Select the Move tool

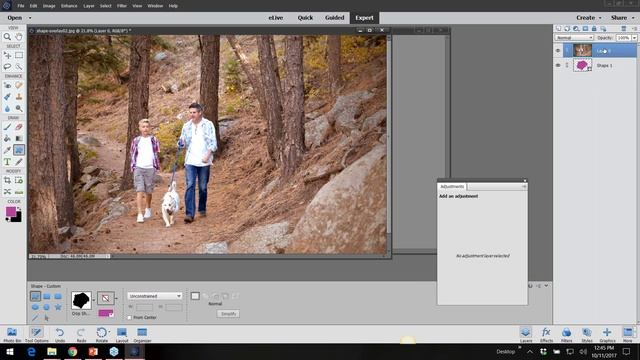click(x=7, y=55)
